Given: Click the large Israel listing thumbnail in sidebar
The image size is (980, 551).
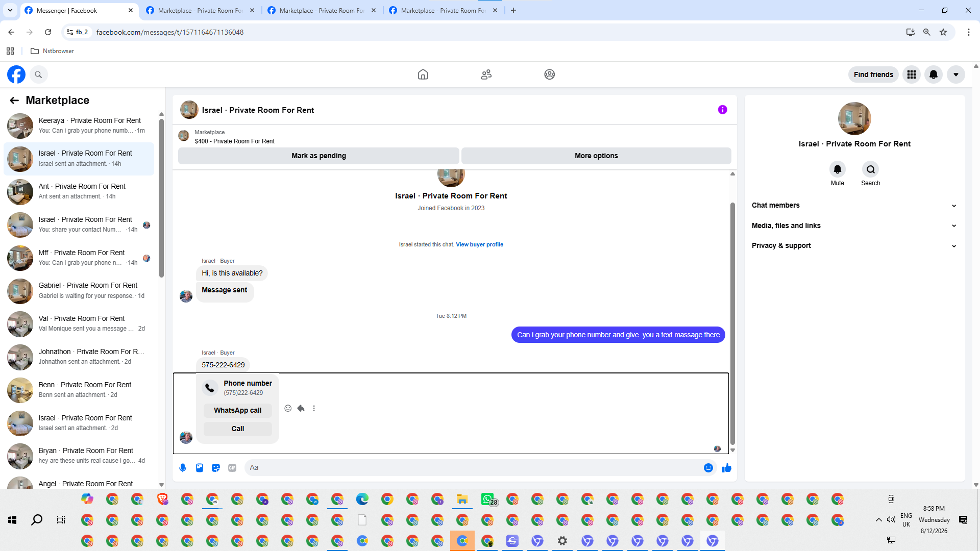Looking at the screenshot, I should [854, 118].
